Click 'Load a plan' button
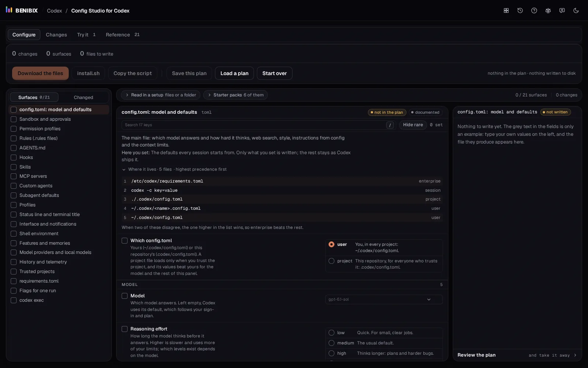Screen dimensions: 588x368 click(234, 73)
